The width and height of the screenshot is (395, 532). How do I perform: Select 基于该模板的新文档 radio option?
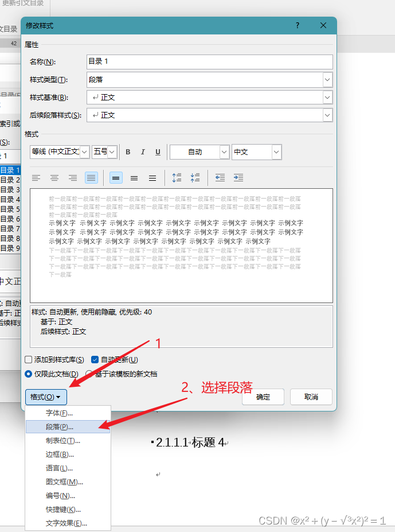[89, 374]
